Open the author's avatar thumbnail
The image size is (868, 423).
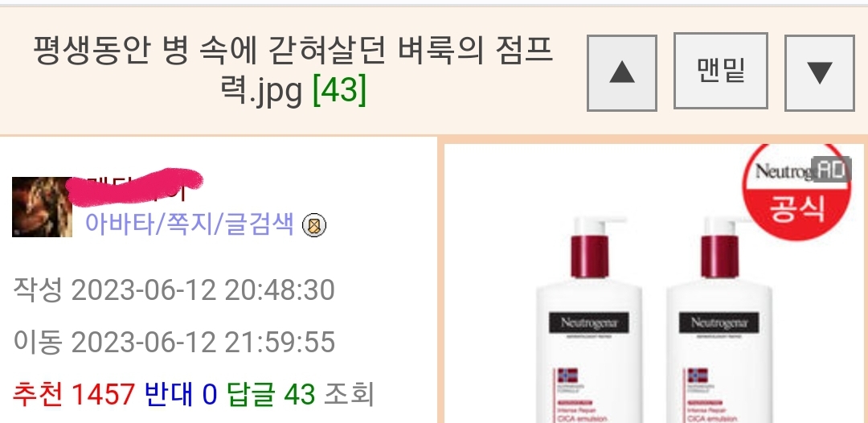click(42, 207)
